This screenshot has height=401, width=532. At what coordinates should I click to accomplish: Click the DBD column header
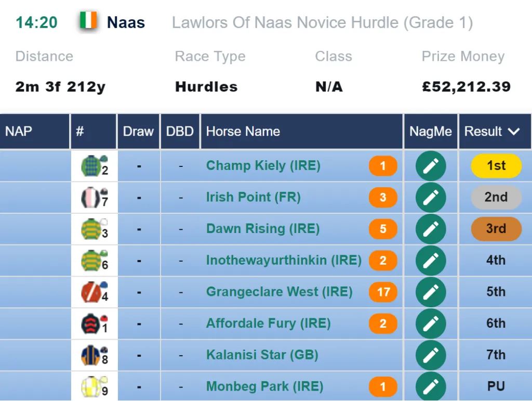tap(180, 132)
